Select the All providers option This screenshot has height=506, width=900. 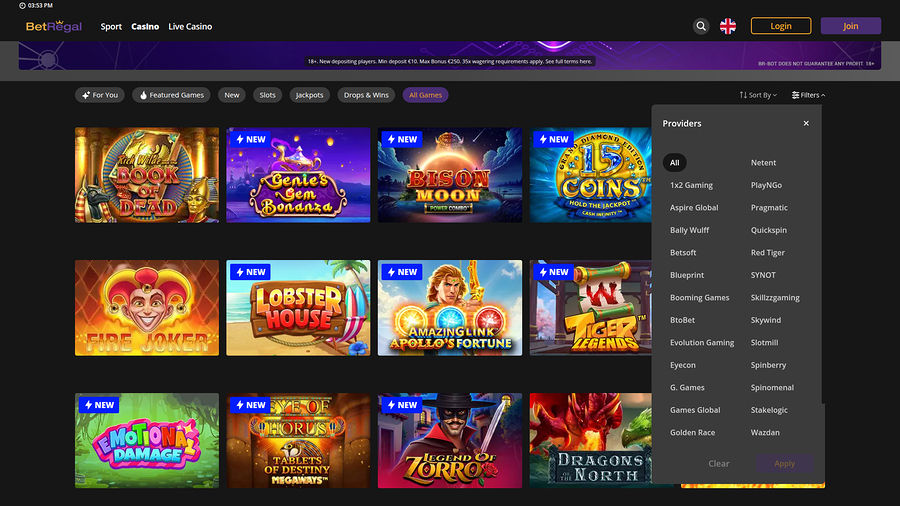point(674,163)
